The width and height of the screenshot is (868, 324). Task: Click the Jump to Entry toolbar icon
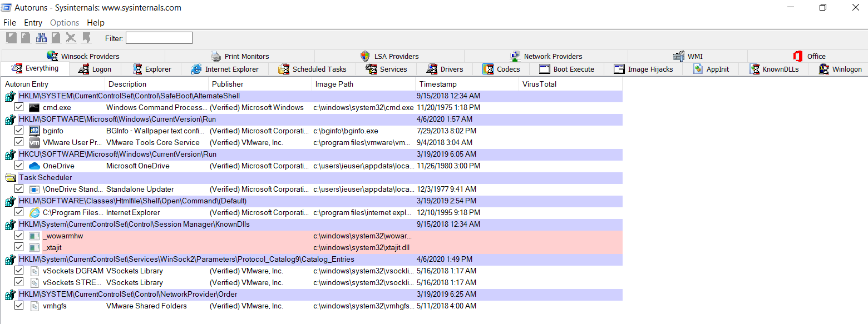[86, 38]
